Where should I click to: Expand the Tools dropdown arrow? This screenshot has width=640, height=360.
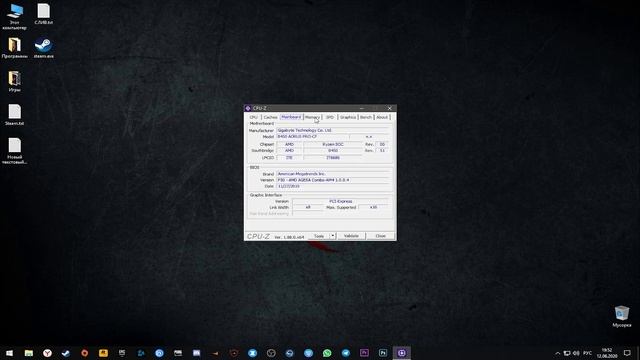333,236
